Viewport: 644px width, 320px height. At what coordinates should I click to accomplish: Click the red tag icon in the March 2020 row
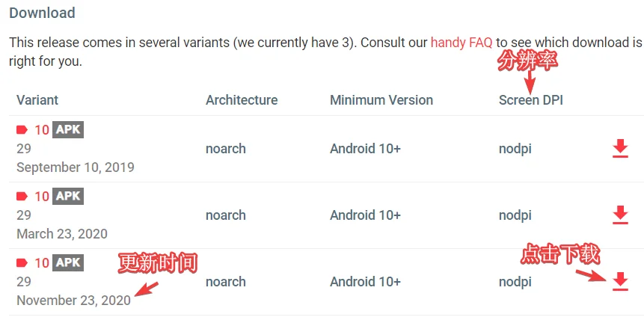pyautogui.click(x=22, y=197)
